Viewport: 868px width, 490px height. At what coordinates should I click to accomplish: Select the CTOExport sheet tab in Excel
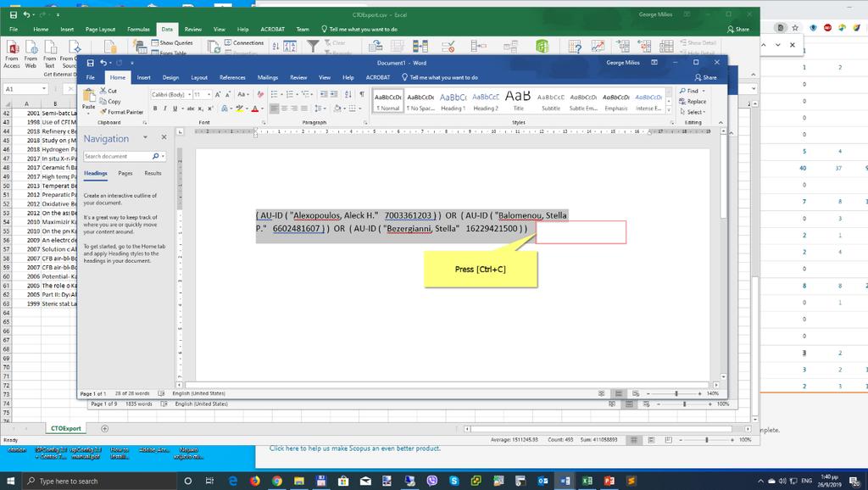point(66,429)
